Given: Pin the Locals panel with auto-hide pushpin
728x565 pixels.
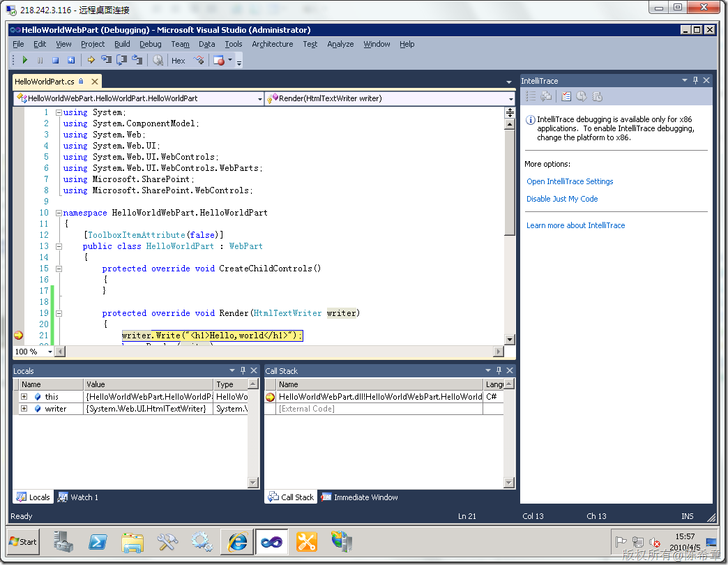Looking at the screenshot, I should [x=243, y=370].
